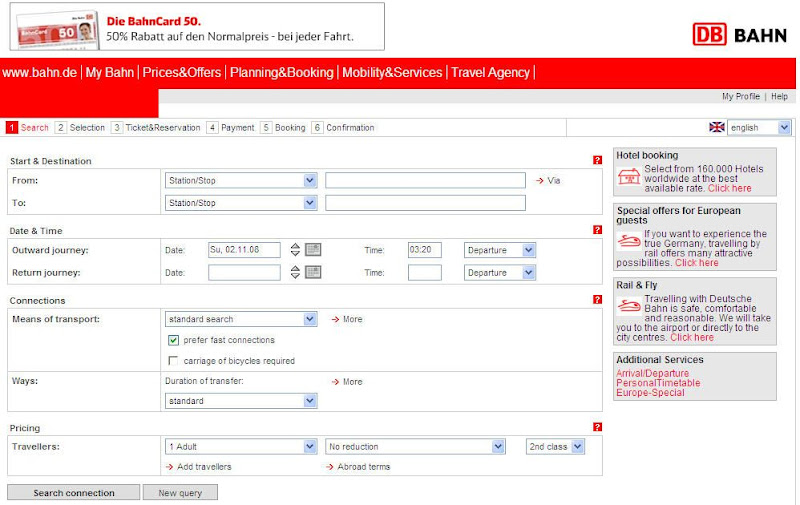Select step 5 Booking tab

click(x=283, y=128)
